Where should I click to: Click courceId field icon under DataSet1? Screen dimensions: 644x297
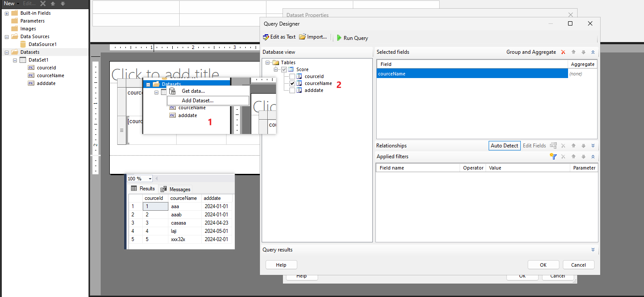[31, 68]
